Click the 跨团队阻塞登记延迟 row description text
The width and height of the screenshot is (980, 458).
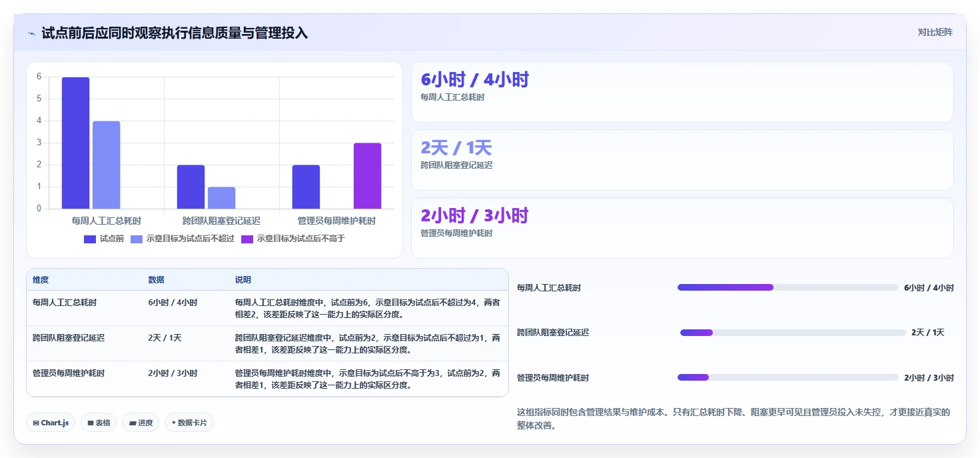point(368,344)
